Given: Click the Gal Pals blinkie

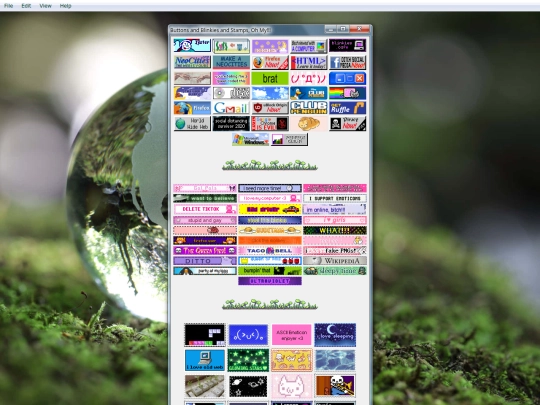Looking at the screenshot, I should 205,188.
